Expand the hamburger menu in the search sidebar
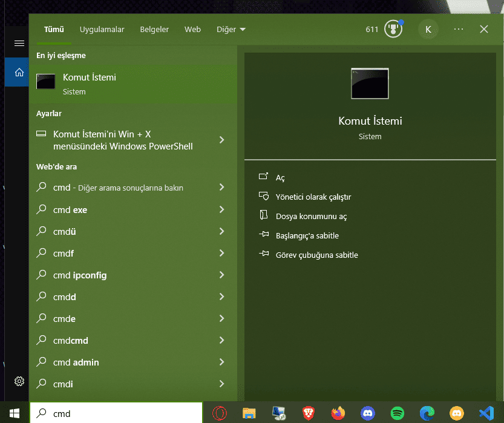Screen dimensions: 504x423 click(19, 43)
